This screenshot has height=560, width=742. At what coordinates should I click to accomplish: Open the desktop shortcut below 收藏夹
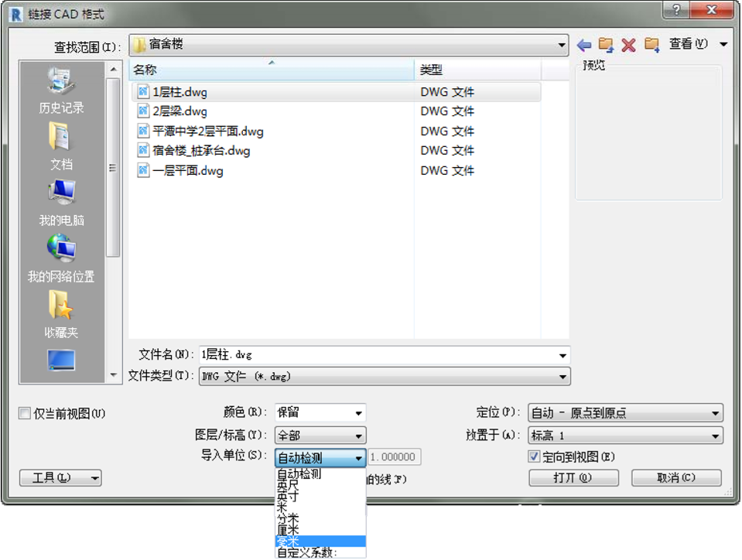[62, 360]
